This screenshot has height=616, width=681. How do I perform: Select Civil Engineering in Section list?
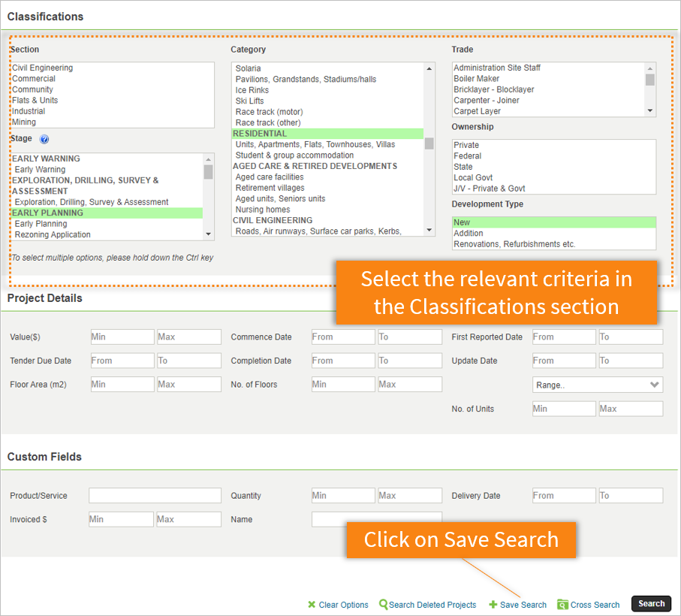point(112,68)
